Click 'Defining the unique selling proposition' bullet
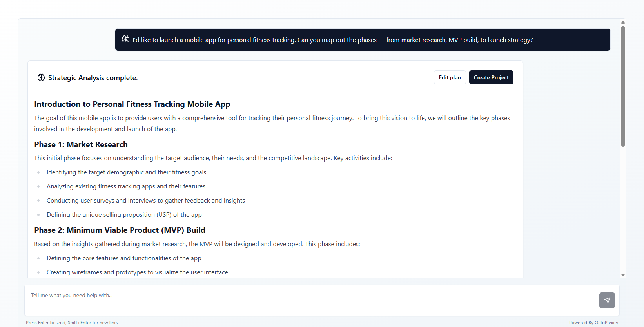This screenshot has width=644, height=327. [x=124, y=215]
